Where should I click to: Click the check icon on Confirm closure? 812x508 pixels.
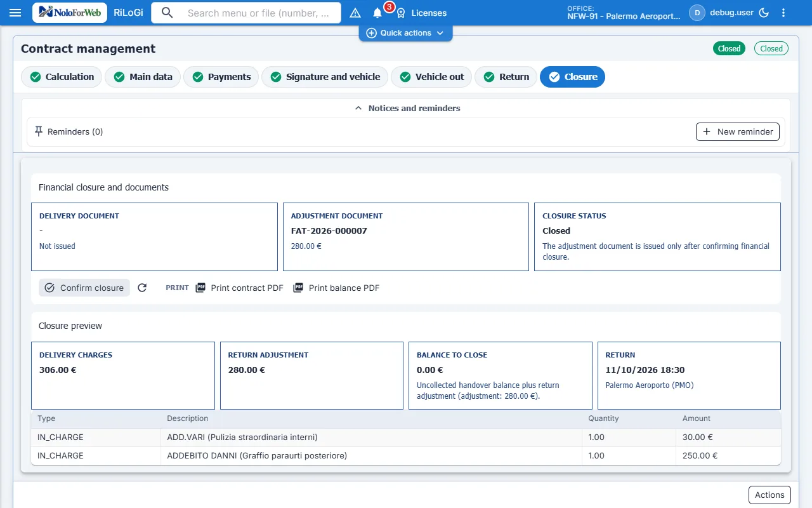(x=49, y=288)
